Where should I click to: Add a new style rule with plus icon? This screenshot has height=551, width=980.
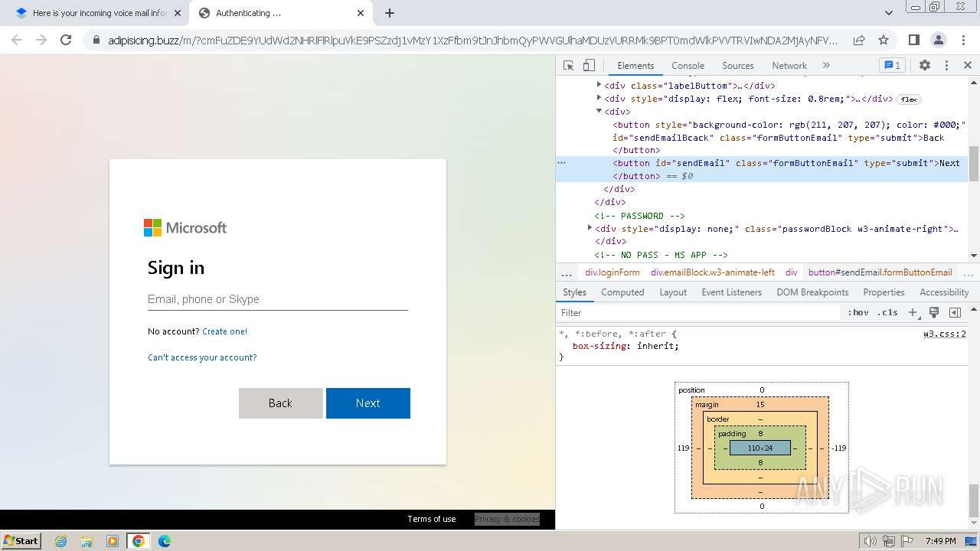click(913, 312)
